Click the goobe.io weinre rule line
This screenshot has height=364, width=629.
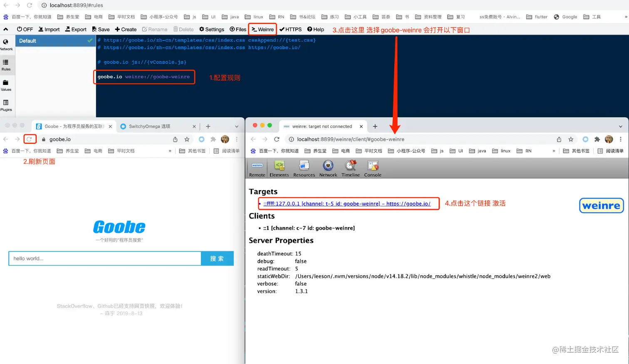point(144,77)
